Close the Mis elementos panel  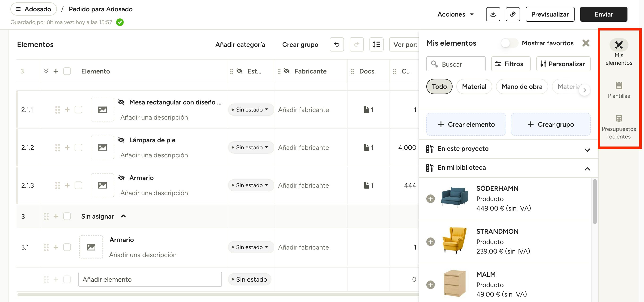[x=586, y=43]
